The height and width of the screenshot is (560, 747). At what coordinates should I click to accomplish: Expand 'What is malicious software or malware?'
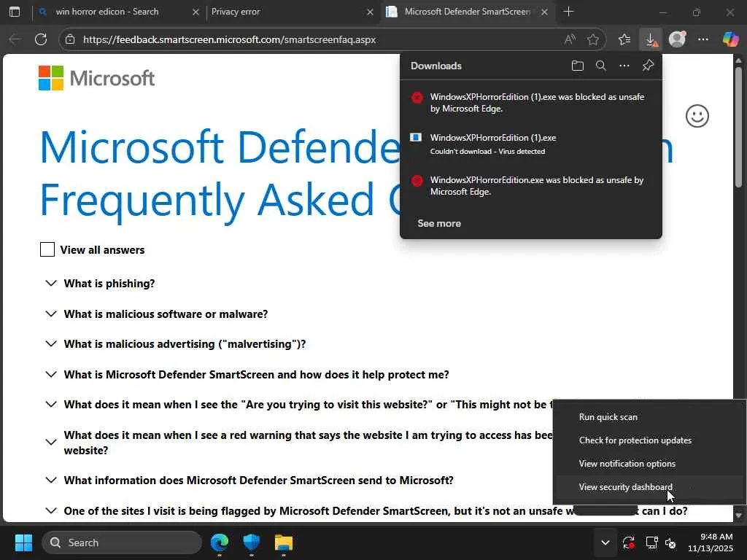coord(156,314)
